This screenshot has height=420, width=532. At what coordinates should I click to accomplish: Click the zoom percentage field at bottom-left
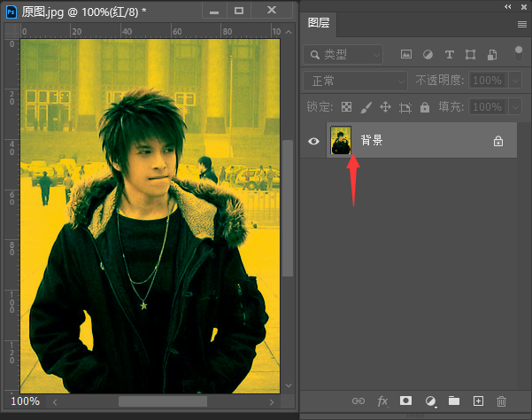pos(25,401)
